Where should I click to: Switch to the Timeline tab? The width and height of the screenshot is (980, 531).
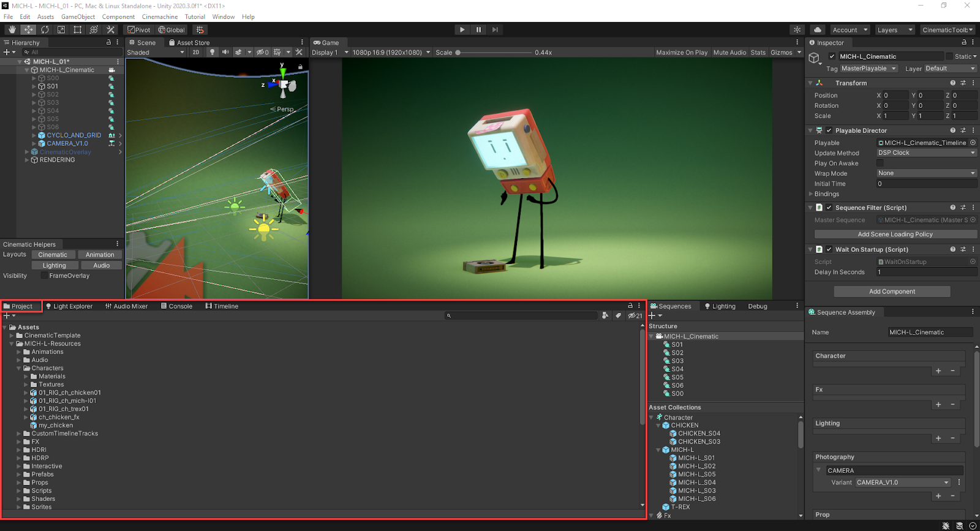pos(222,306)
